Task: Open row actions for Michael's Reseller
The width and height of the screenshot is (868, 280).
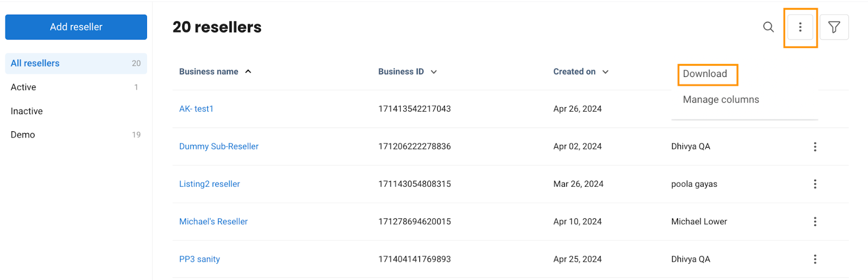Action: coord(815,221)
